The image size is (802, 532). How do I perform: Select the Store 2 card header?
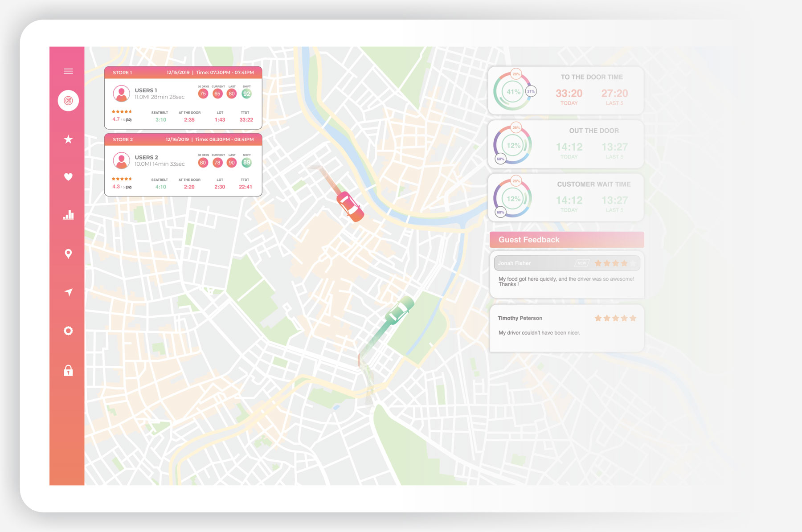(x=183, y=139)
